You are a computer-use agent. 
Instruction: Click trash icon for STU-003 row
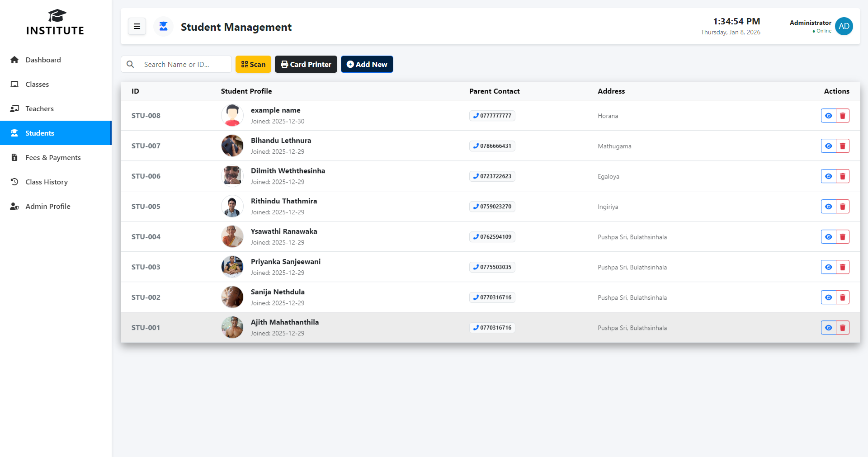click(842, 267)
